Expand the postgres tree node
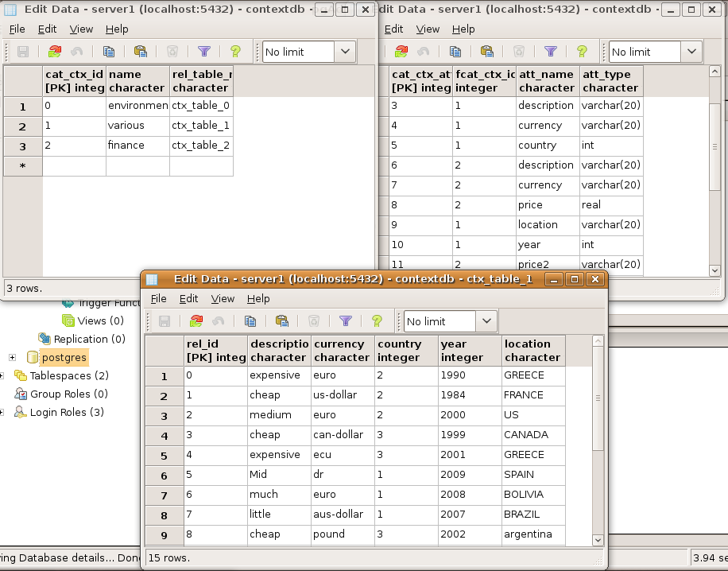Viewport: 728px width, 571px height. coord(13,357)
